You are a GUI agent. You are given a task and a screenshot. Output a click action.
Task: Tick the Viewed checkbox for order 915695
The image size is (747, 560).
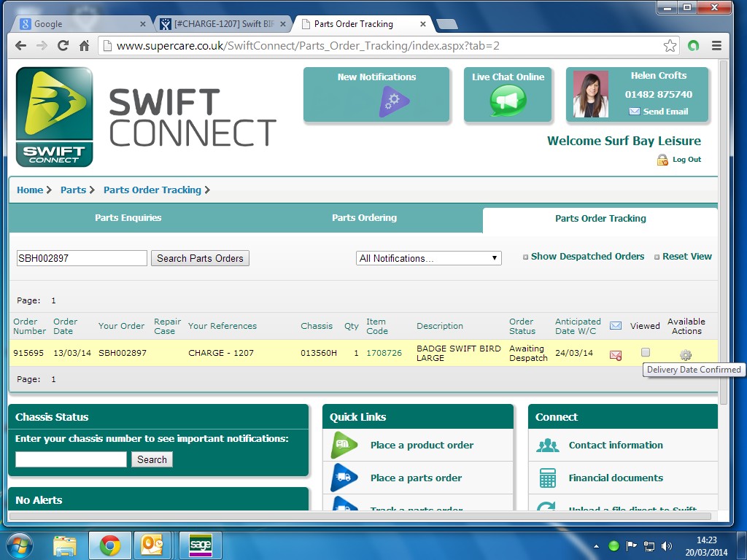point(646,352)
